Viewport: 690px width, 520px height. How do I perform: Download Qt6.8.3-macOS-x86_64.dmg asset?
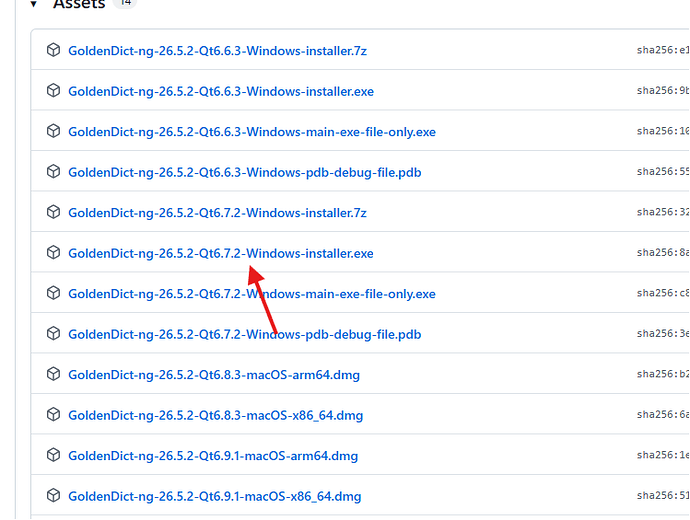[216, 415]
